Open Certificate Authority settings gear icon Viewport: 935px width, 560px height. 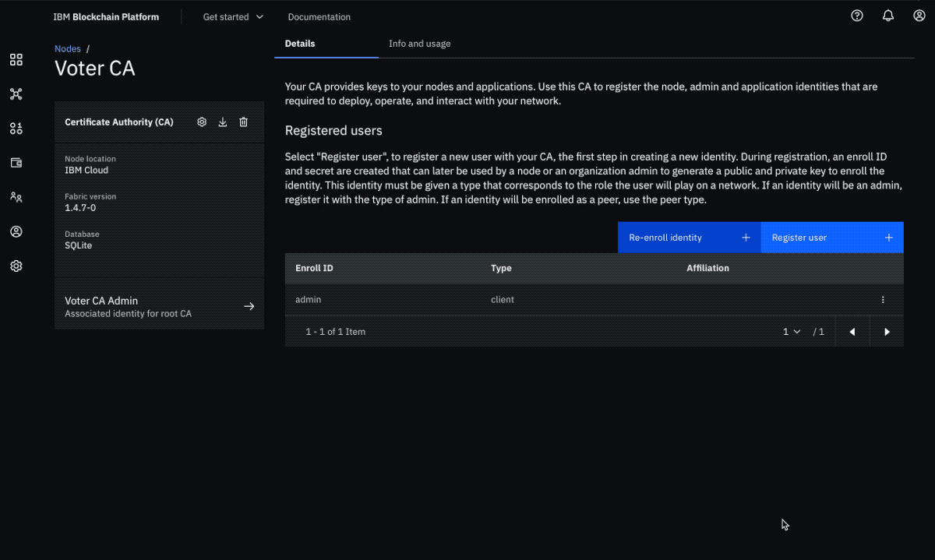tap(202, 122)
